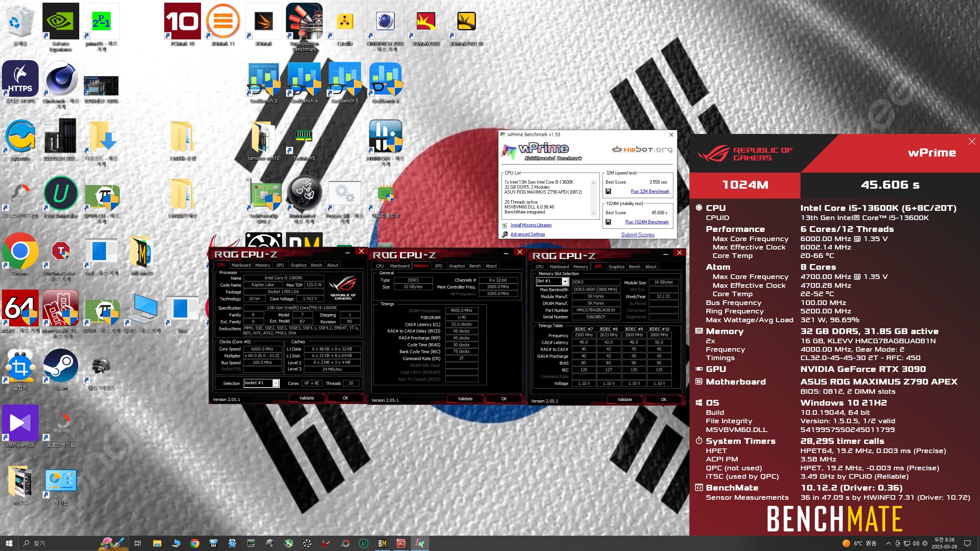Click the 'DDR5-5600 (2800 MHz)' Max Bandwidth value
The height and width of the screenshot is (551, 980).
pos(595,289)
